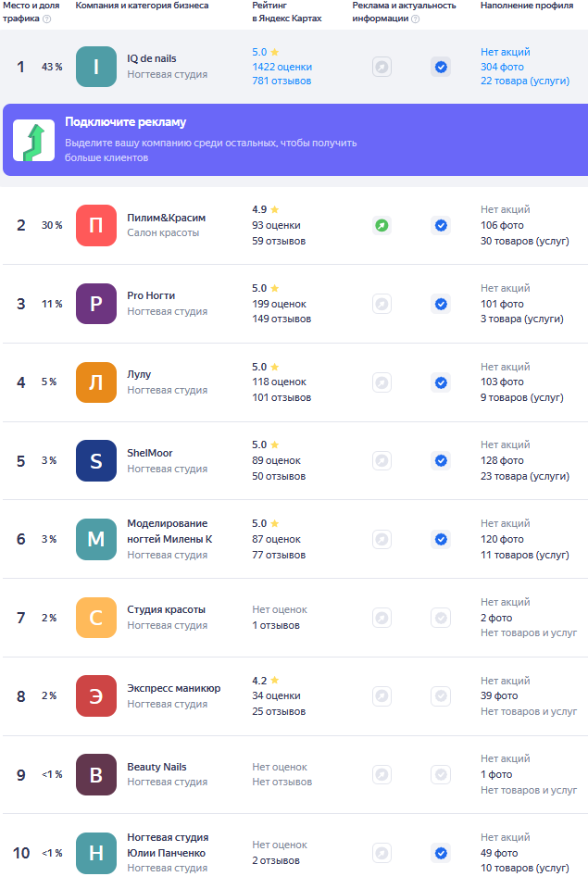Screen dimensions: 588x889
Task: Open Ногтевая студия Юлии Панченко entry
Action: coord(168,845)
